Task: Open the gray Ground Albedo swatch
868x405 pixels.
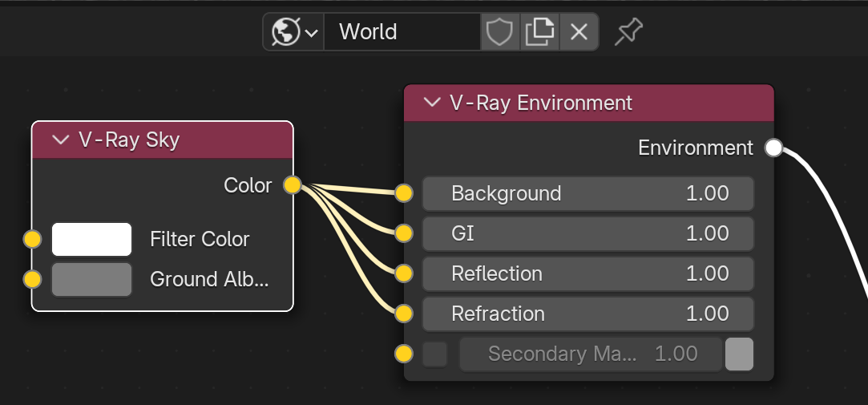Action: 92,279
